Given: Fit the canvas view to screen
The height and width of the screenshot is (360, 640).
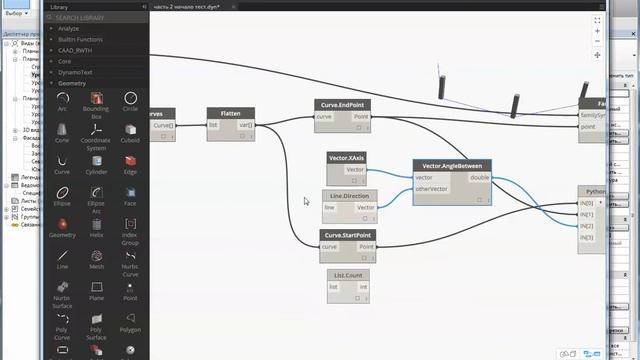Looking at the screenshot, I should pos(597,20).
